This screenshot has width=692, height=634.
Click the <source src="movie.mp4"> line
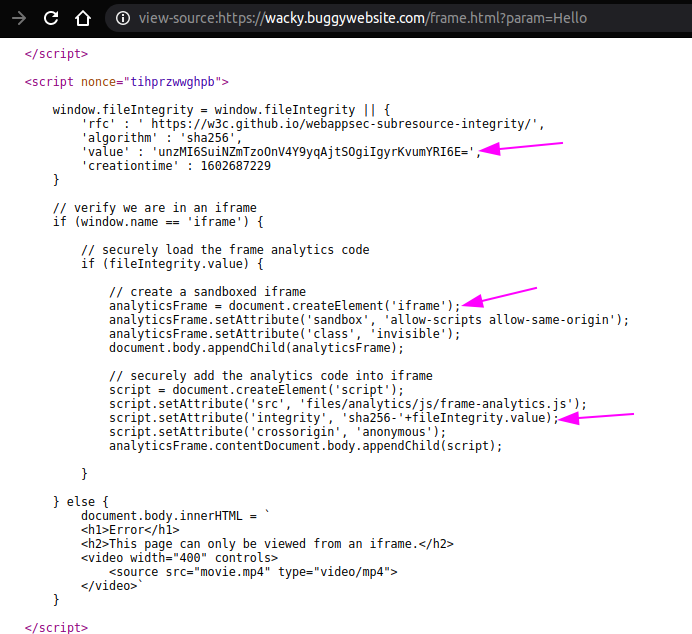pos(253,573)
